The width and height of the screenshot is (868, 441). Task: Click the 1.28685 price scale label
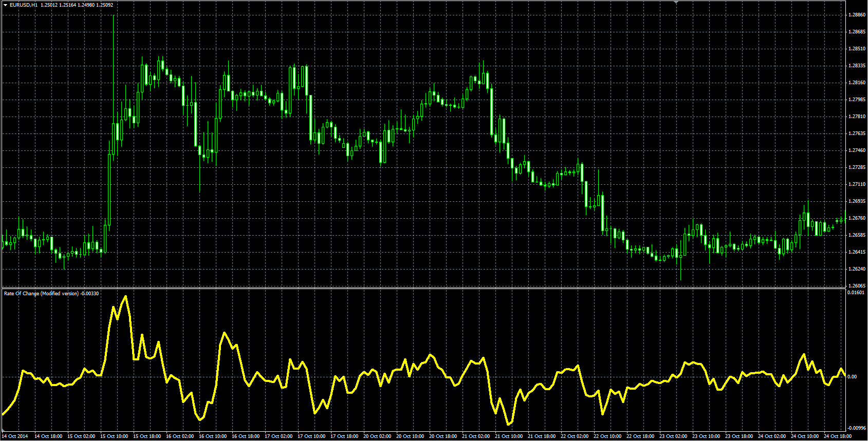pyautogui.click(x=857, y=32)
